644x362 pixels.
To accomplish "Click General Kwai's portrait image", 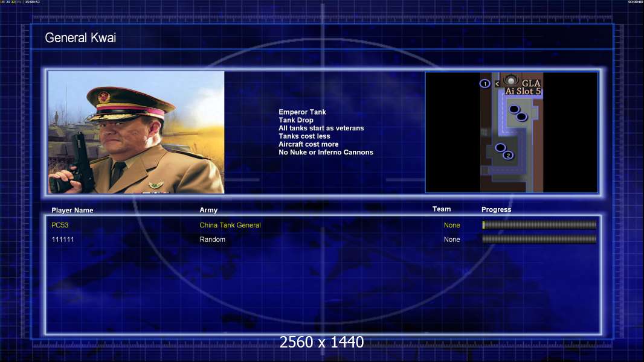I will click(137, 132).
